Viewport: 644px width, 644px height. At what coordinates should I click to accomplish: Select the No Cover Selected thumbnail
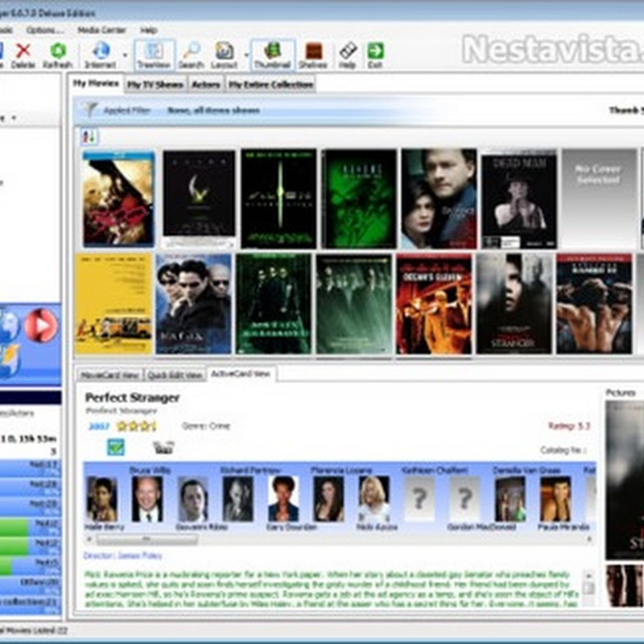[599, 199]
